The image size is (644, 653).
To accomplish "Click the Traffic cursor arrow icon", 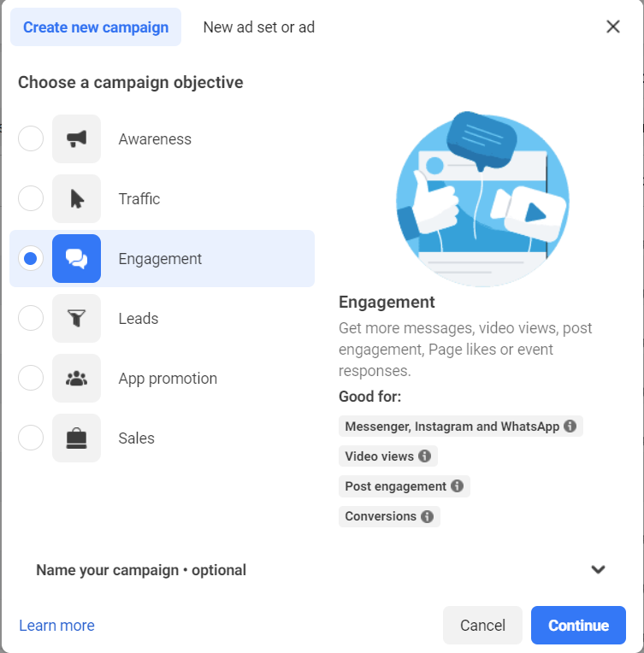I will 76,199.
